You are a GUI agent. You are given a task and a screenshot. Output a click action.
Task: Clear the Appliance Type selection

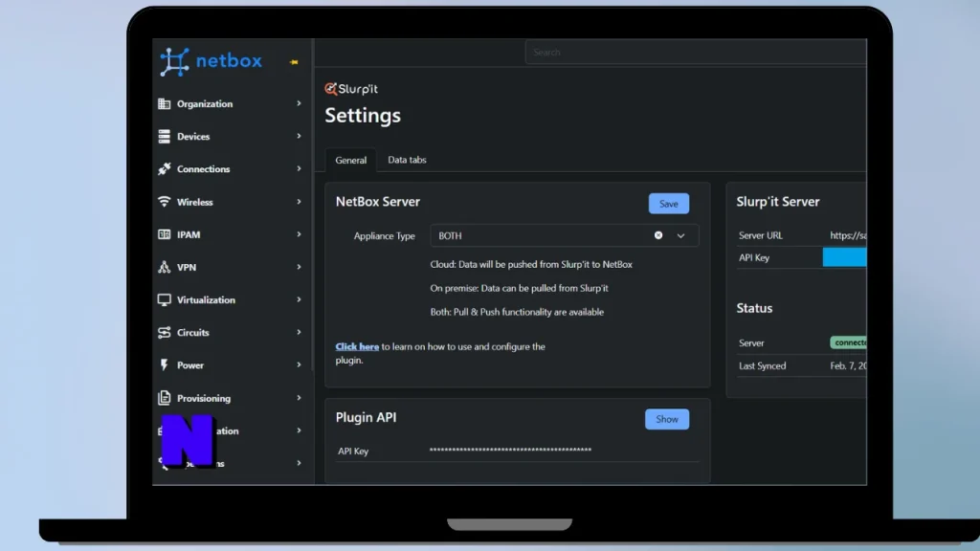point(658,235)
